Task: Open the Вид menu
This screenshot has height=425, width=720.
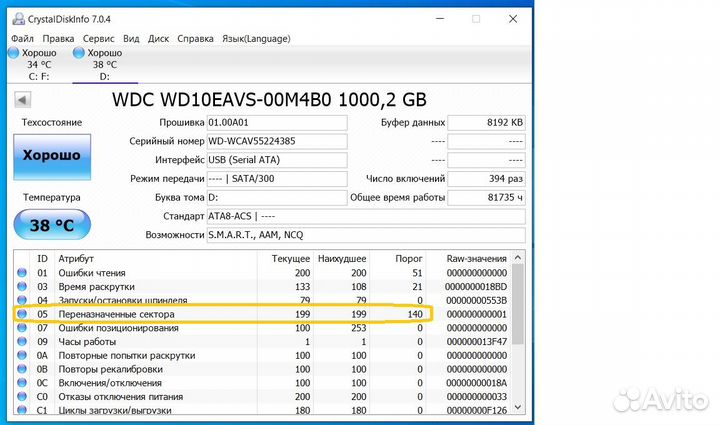Action: (131, 39)
